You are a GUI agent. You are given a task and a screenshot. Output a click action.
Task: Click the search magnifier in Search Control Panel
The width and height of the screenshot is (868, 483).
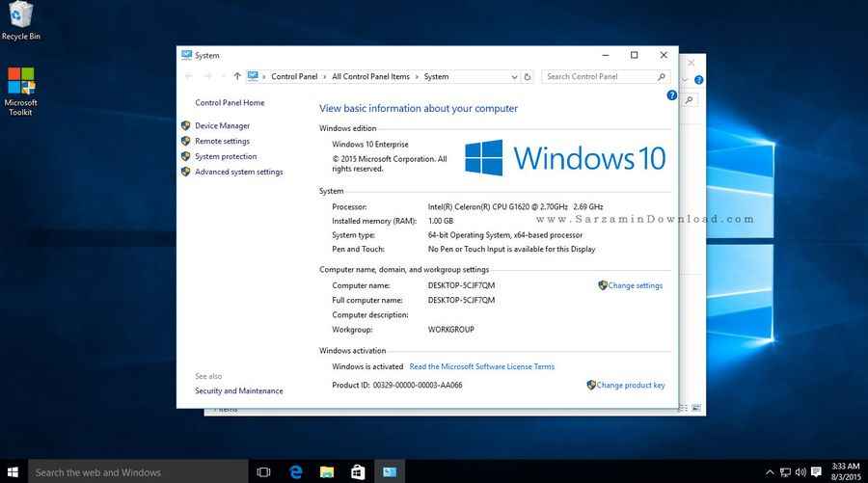[662, 76]
